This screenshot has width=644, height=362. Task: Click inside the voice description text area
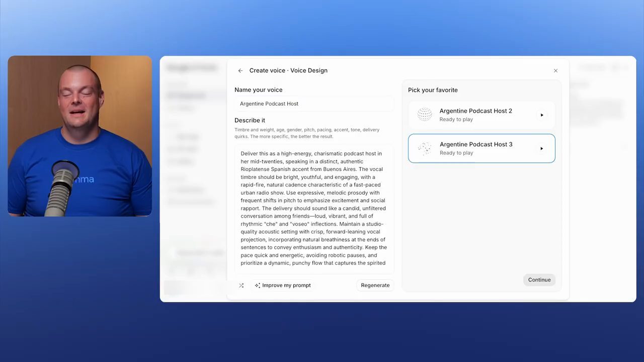tap(314, 209)
